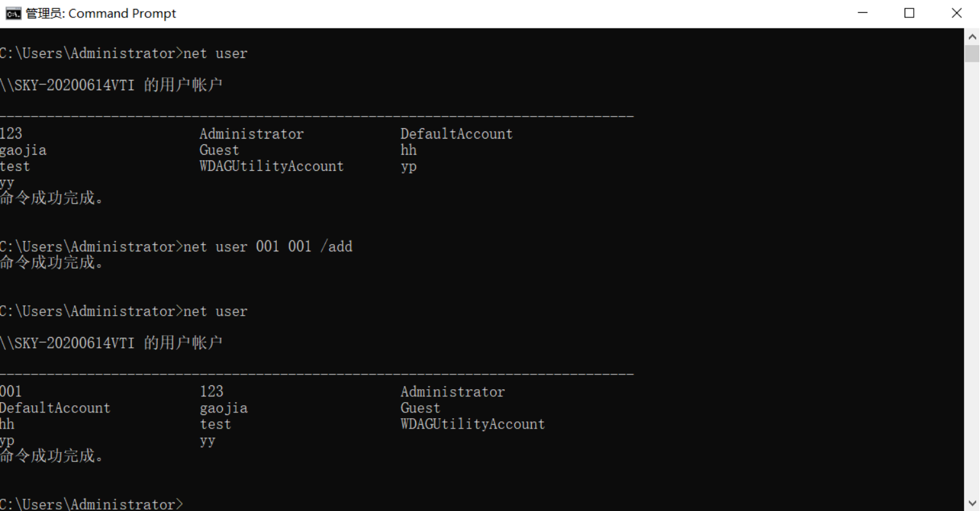Click the new 001 account in the second list
Image resolution: width=980 pixels, height=511 pixels.
pos(11,392)
